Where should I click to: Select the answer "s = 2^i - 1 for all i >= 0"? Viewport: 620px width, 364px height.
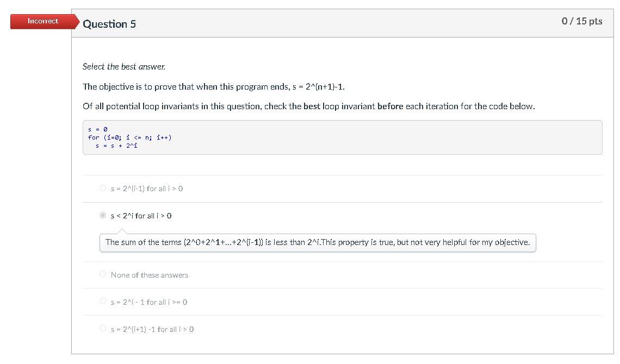(103, 302)
